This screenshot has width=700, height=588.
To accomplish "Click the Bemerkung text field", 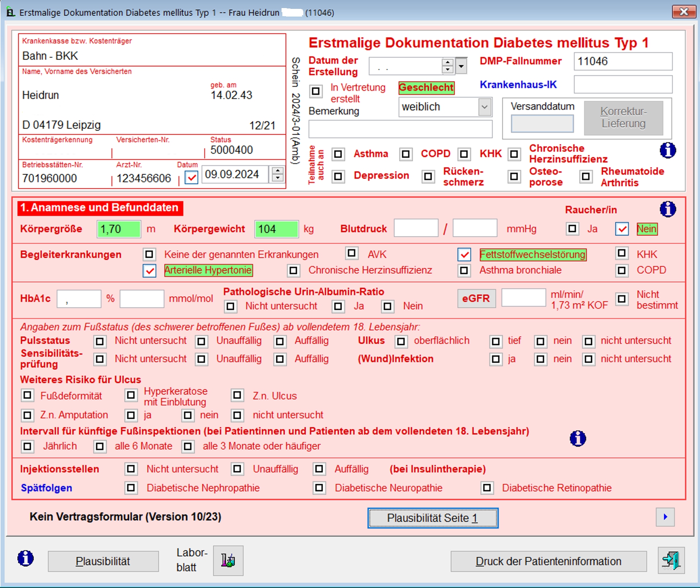I will tap(400, 129).
